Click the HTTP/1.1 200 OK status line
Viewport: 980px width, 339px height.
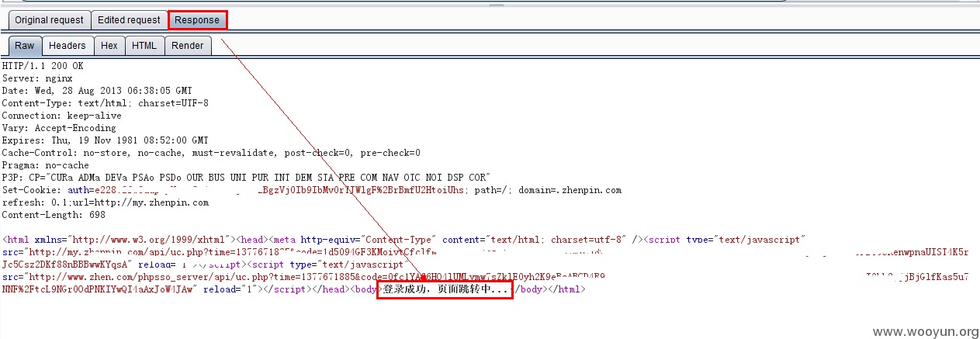[43, 66]
